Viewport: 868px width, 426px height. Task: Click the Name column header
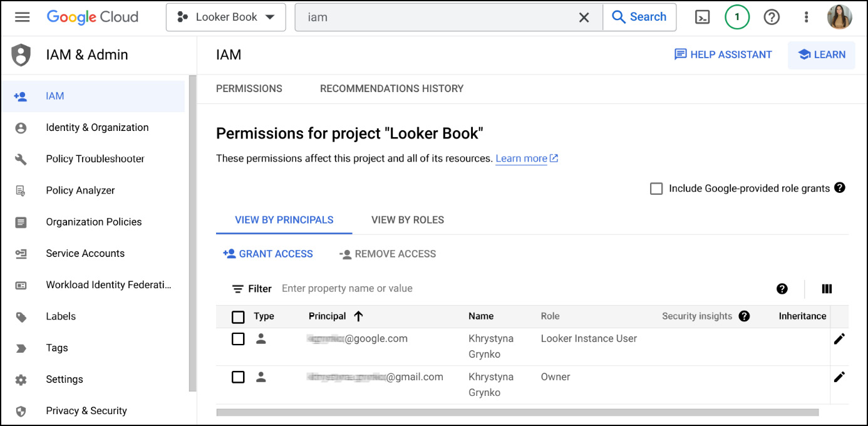pyautogui.click(x=481, y=316)
